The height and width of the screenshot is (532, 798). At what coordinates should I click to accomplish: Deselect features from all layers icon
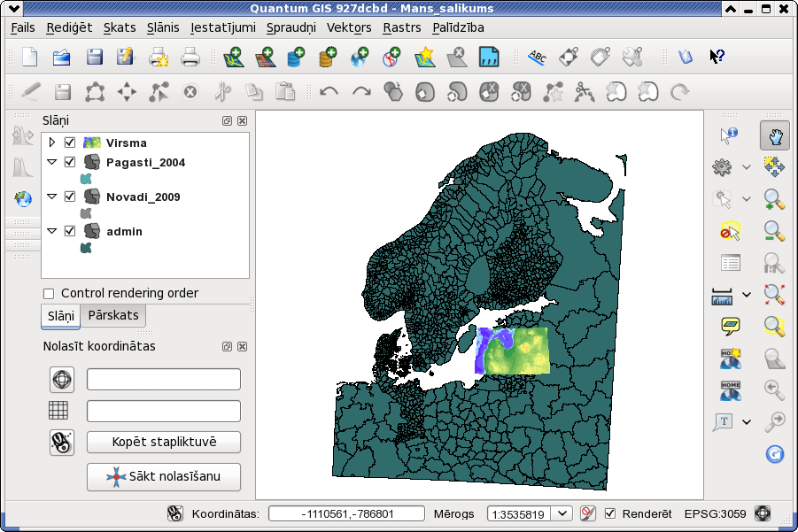pyautogui.click(x=730, y=231)
